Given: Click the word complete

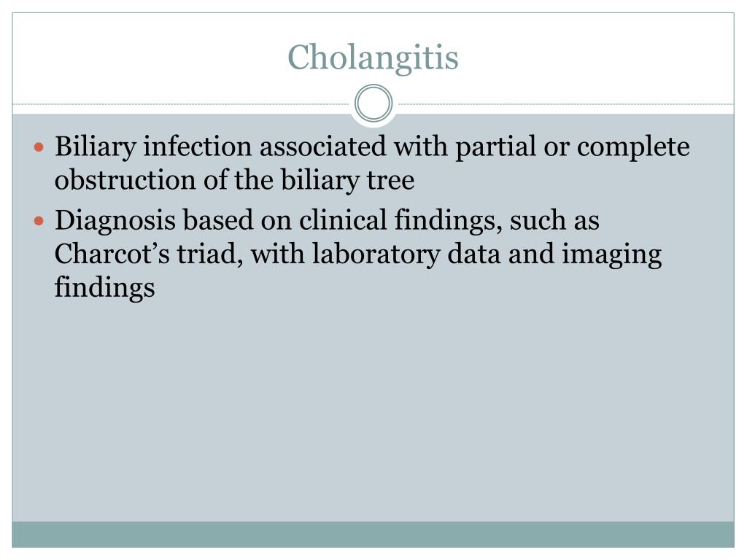Looking at the screenshot, I should (633, 147).
